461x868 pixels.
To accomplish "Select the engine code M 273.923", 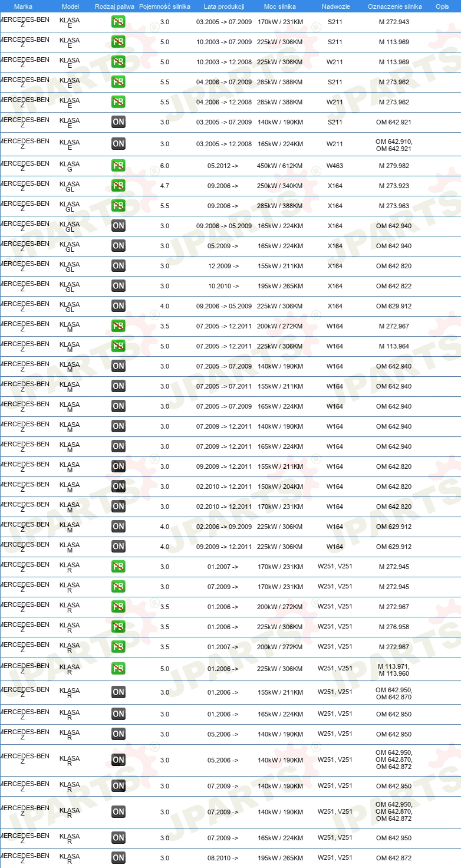I will pos(394,186).
